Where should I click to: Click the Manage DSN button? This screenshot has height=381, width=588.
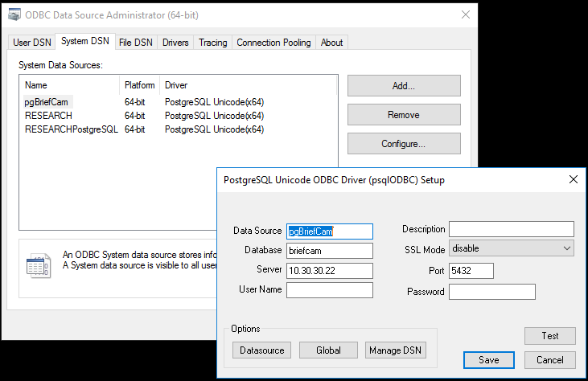395,350
